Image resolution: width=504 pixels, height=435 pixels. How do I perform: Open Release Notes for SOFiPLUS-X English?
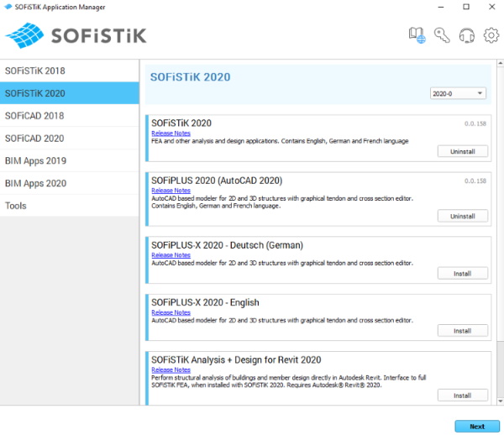(x=171, y=312)
